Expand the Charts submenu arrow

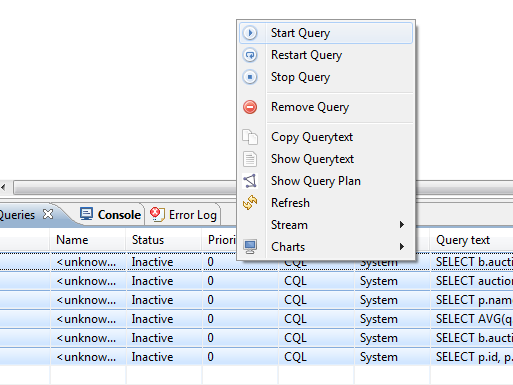coord(402,247)
